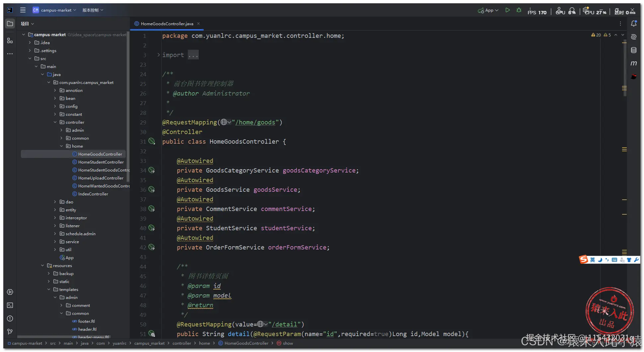Open editor tab options (vertical dots)
The image size is (644, 352).
[x=620, y=24]
